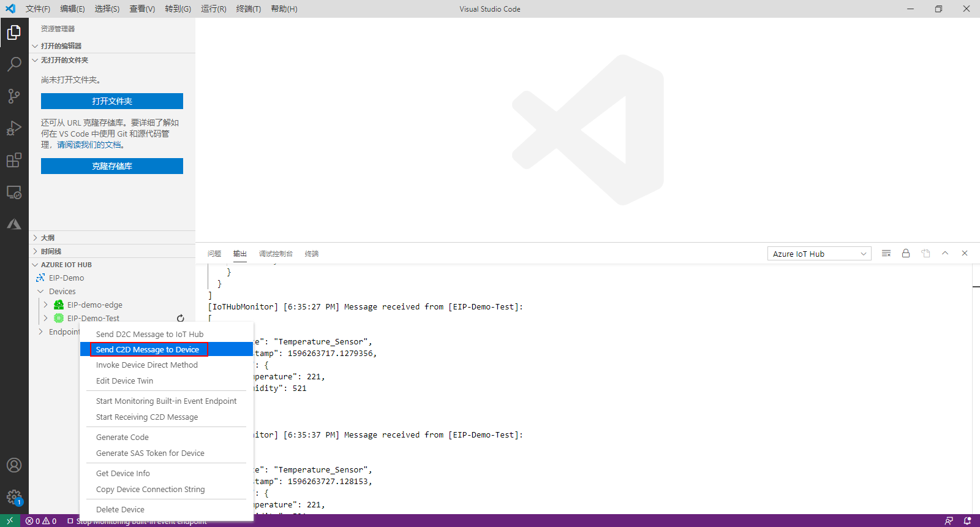The height and width of the screenshot is (527, 980).
Task: Open the Edit menu (编辑)
Action: click(x=72, y=9)
